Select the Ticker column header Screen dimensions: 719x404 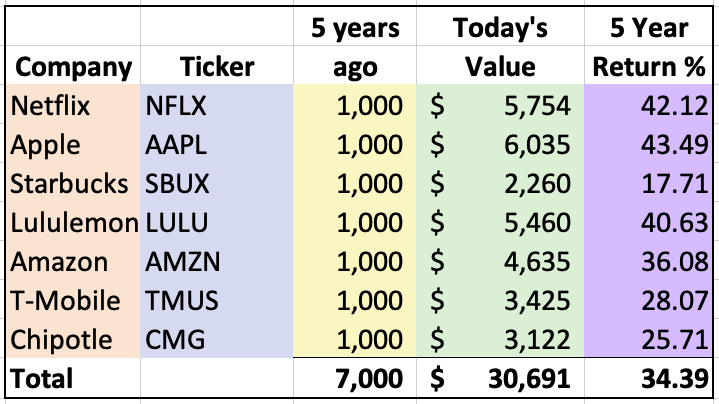click(x=217, y=65)
